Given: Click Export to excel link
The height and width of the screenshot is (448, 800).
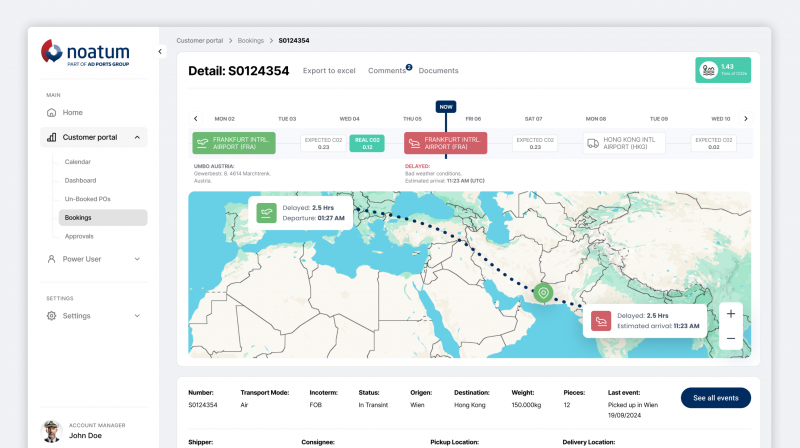Looking at the screenshot, I should pos(329,71).
